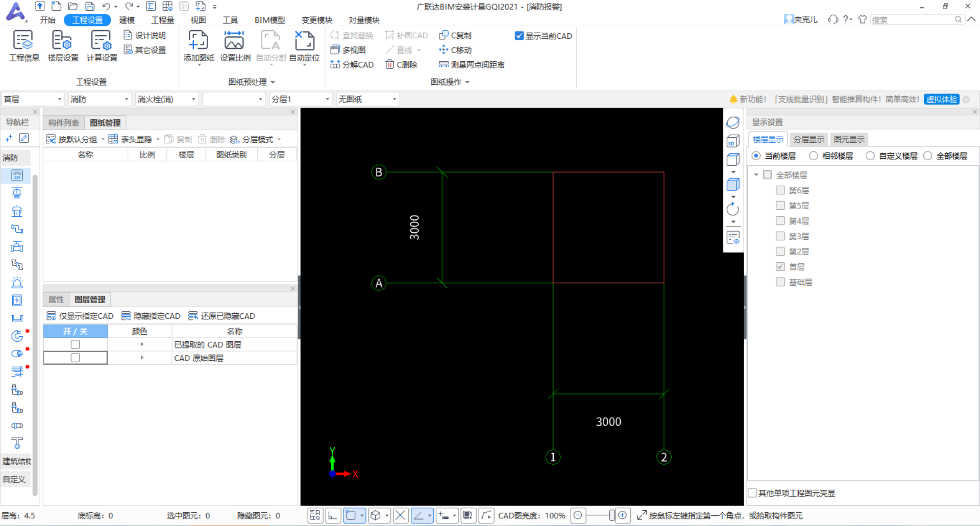This screenshot has width=980, height=526.
Task: Switch to the 分层显示 tab
Action: [x=809, y=139]
